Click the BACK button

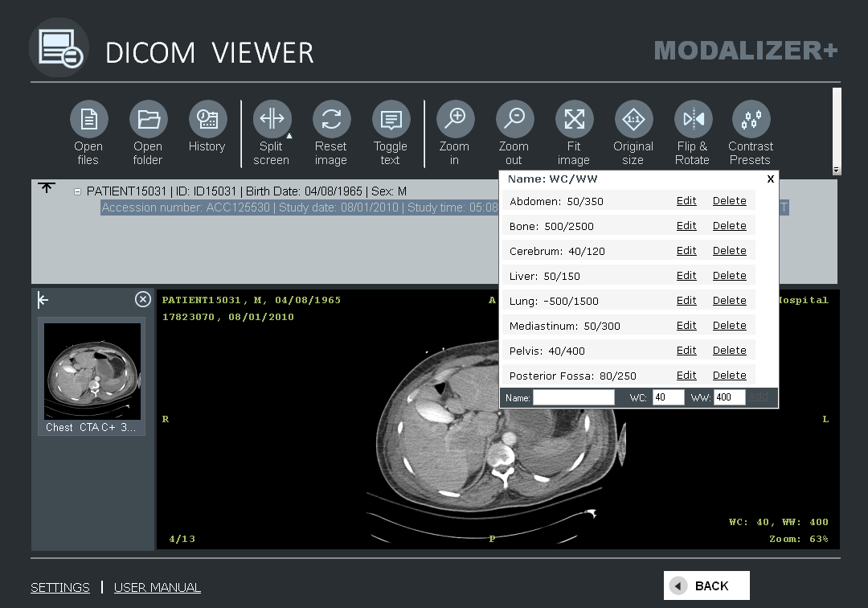point(706,585)
